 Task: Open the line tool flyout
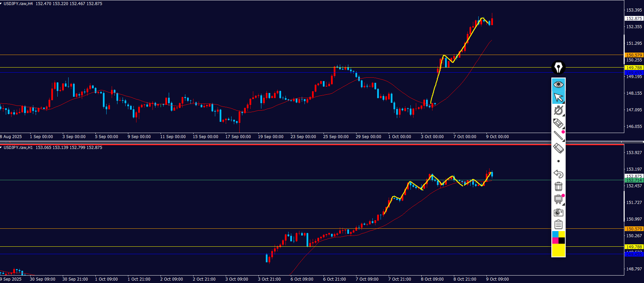(558, 136)
